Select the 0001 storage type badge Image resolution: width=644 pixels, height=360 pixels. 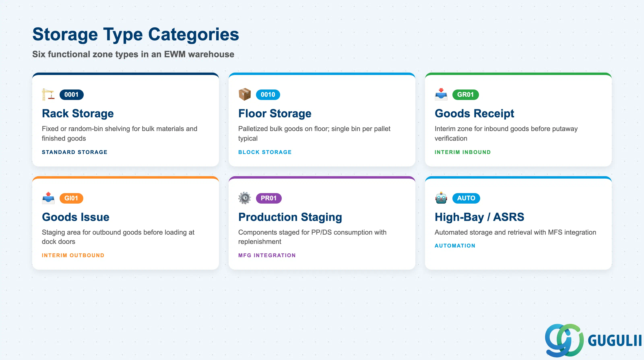point(71,95)
